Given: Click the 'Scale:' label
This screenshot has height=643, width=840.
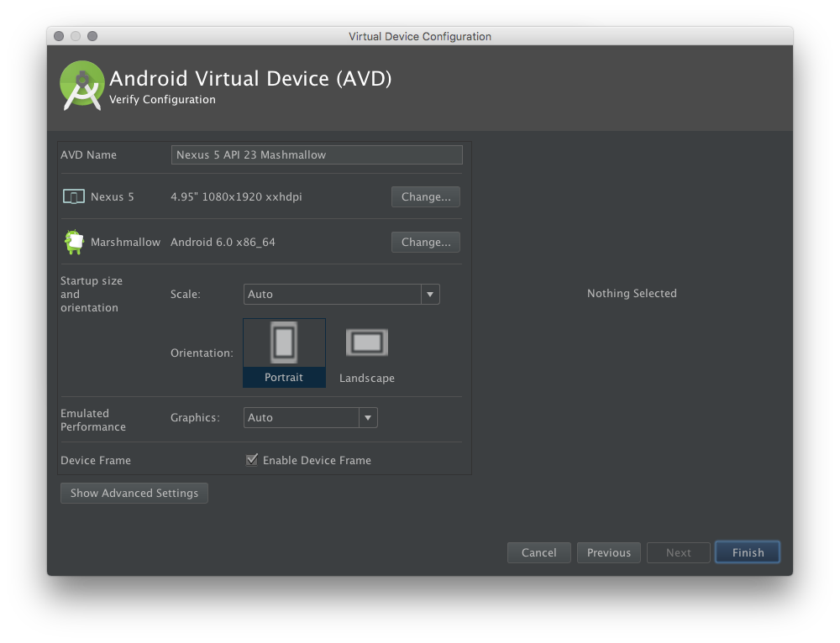Looking at the screenshot, I should 186,295.
